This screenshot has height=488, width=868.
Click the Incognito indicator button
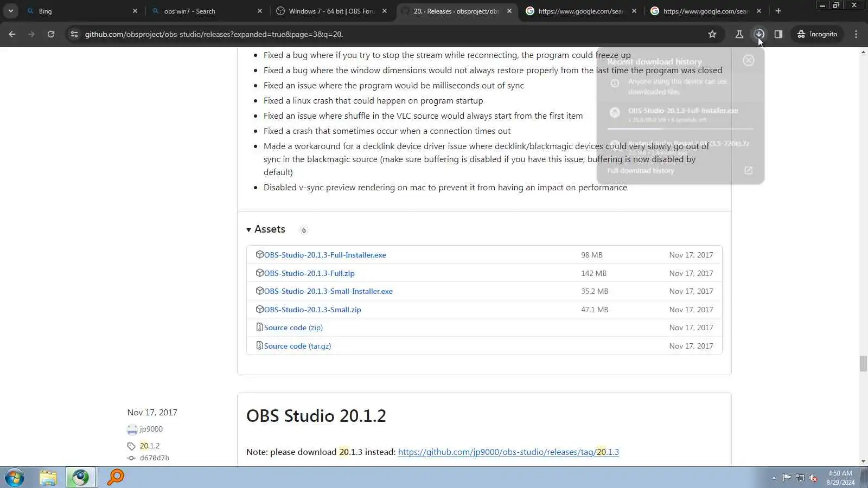pyautogui.click(x=817, y=34)
